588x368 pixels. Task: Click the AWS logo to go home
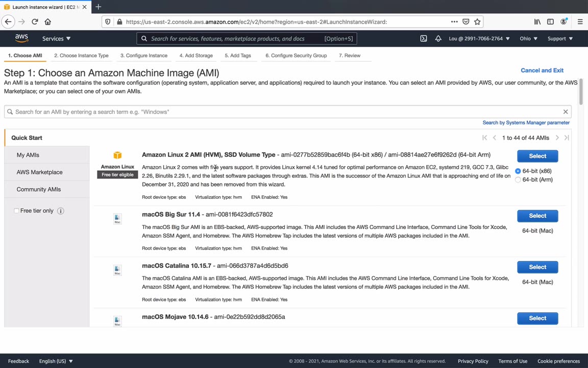tap(22, 38)
